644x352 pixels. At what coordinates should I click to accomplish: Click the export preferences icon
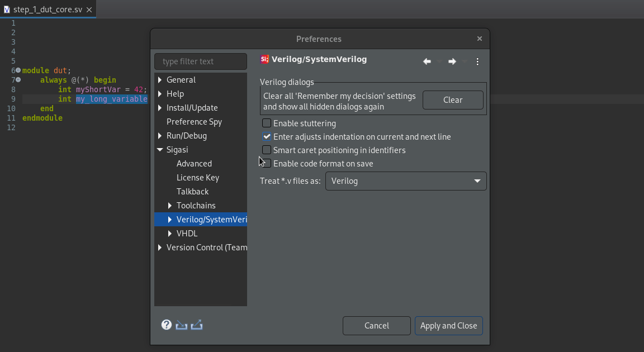[197, 325]
